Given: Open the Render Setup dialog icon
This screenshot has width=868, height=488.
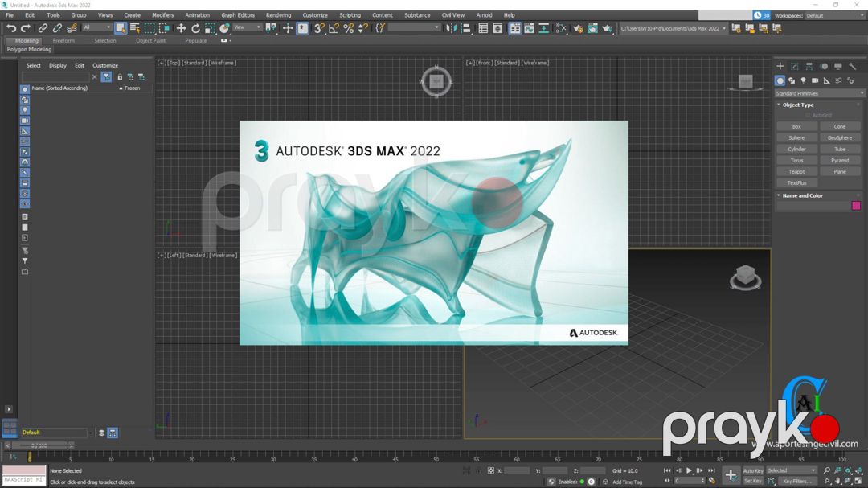Looking at the screenshot, I should pos(578,28).
